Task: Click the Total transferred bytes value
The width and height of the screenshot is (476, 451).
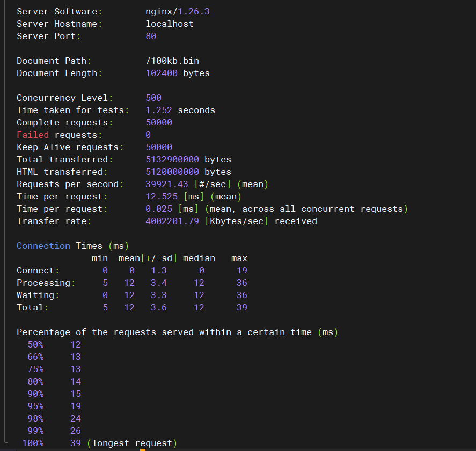Action: pyautogui.click(x=172, y=159)
